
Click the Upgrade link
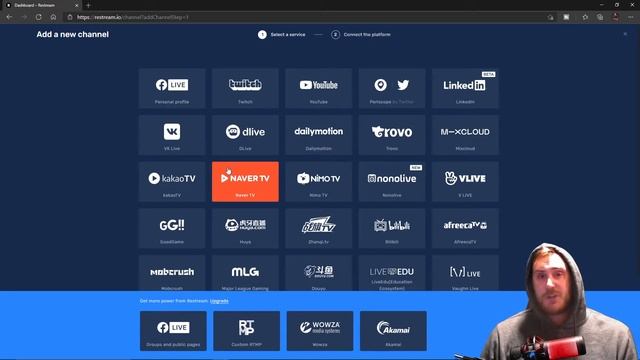[219, 301]
